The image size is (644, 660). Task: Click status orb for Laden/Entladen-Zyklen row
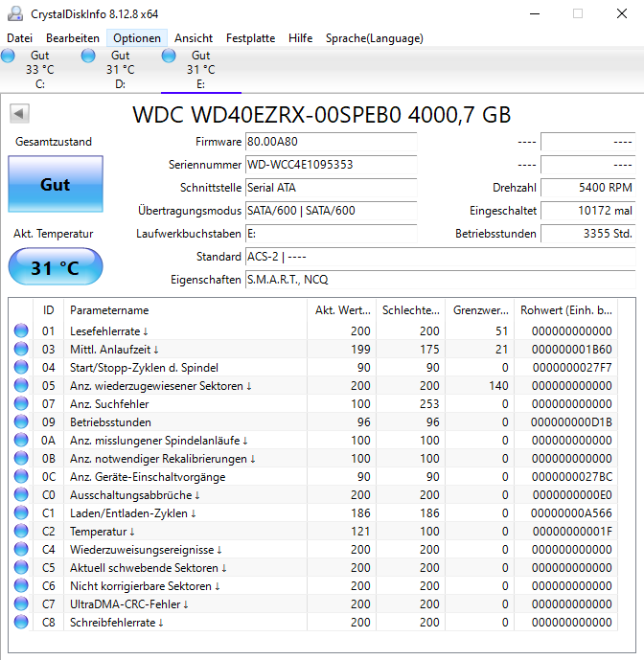coord(21,512)
